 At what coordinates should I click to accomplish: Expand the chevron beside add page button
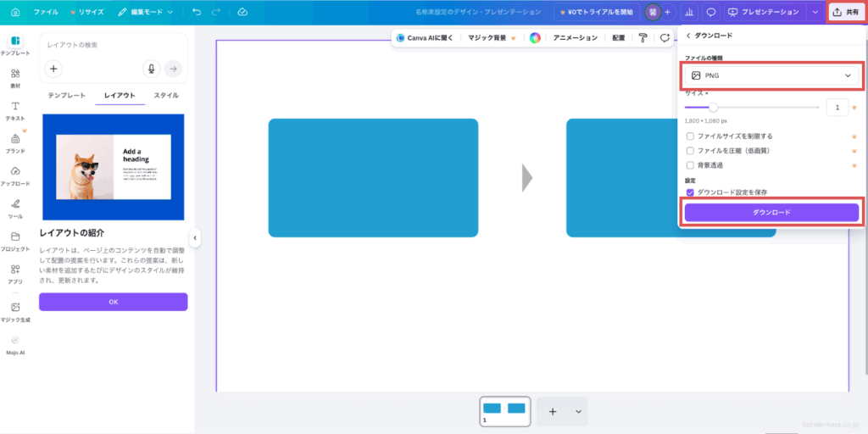pos(579,411)
